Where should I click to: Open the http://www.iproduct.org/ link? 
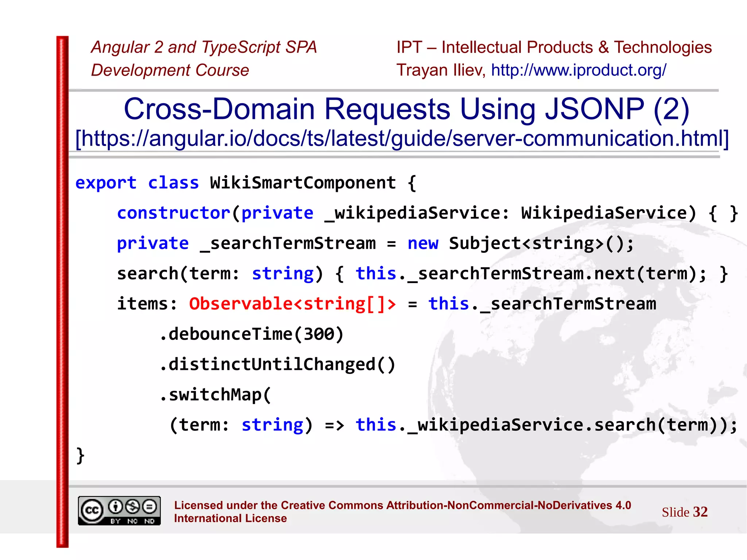[579, 70]
